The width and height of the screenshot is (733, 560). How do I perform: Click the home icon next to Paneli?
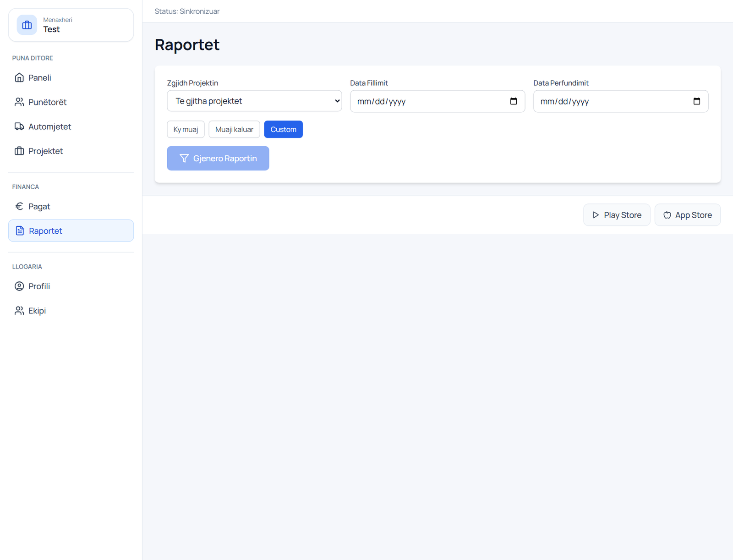(x=19, y=77)
